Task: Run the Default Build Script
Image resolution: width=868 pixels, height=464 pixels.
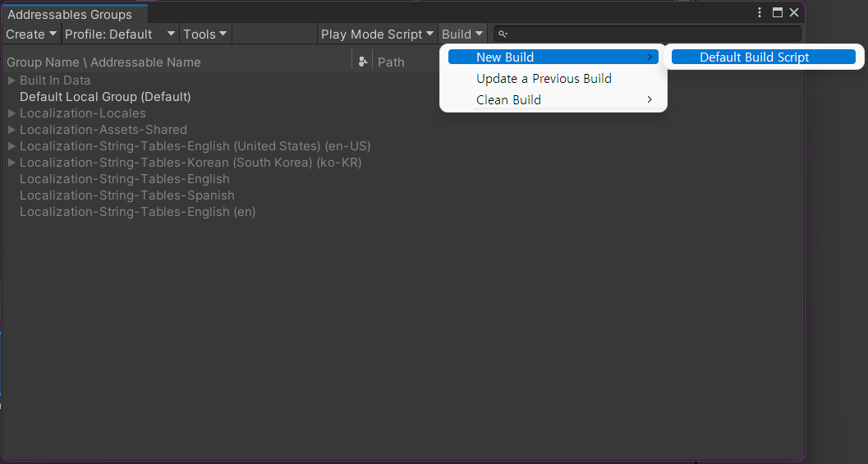Action: [764, 57]
